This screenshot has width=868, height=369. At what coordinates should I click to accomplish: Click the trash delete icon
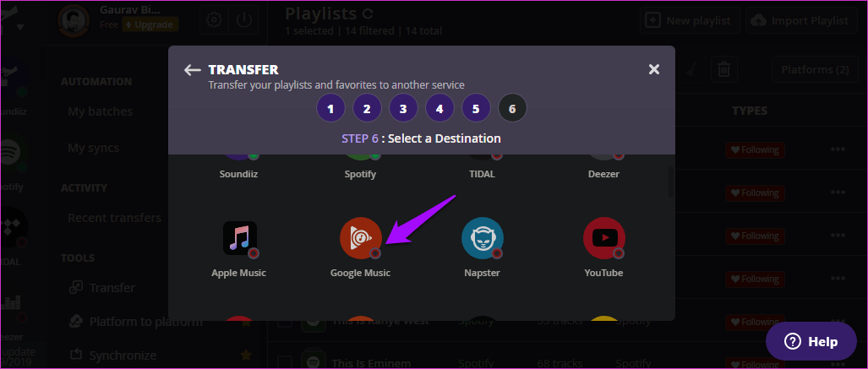723,70
